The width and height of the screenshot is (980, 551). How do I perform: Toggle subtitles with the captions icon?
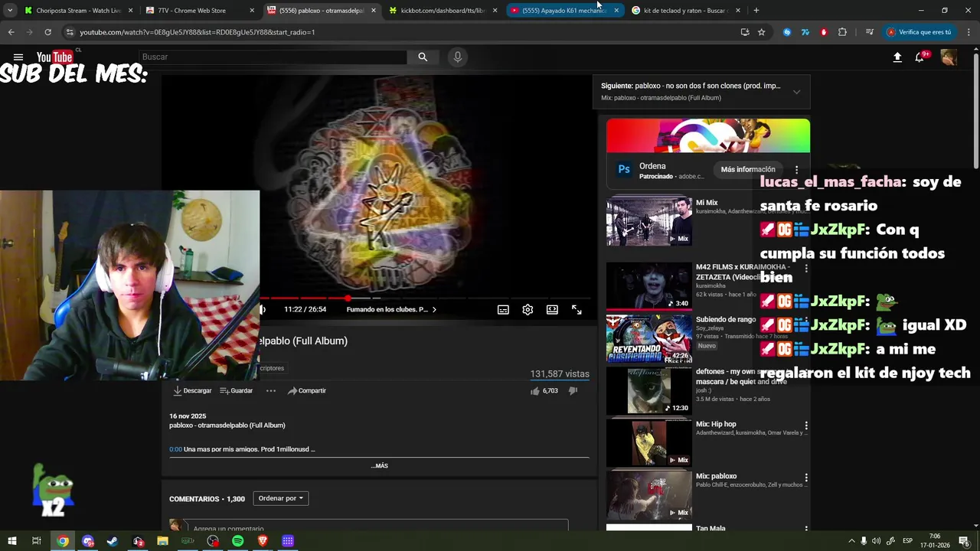(503, 309)
